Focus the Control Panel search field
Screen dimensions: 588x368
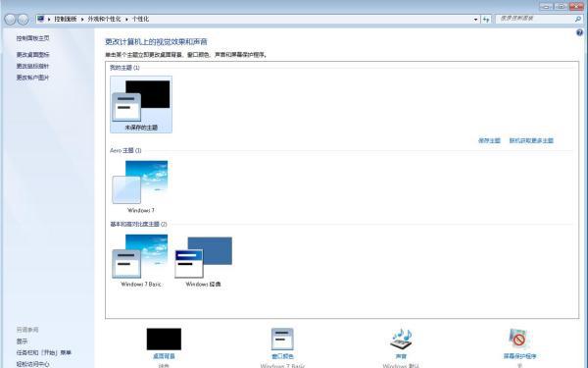click(534, 19)
